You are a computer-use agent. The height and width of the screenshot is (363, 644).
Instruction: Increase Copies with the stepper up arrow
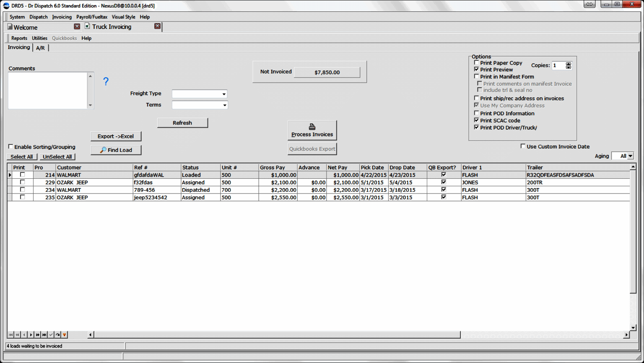pyautogui.click(x=568, y=63)
